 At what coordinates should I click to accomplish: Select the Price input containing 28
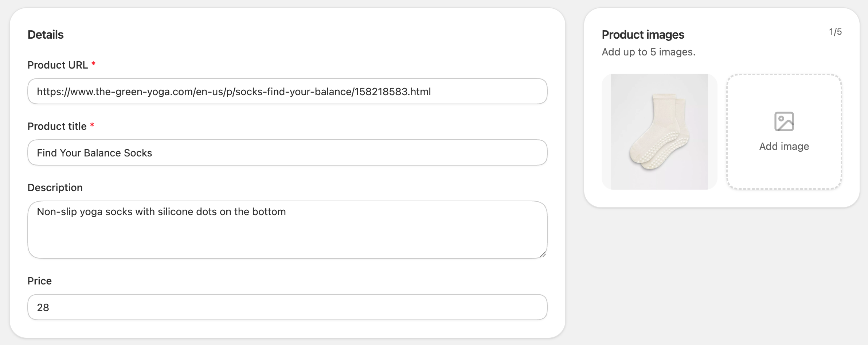click(x=287, y=307)
